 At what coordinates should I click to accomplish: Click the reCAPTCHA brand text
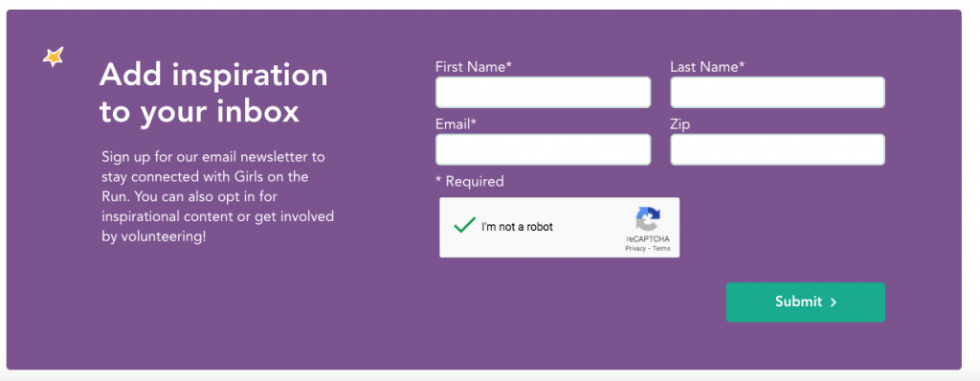[x=648, y=239]
